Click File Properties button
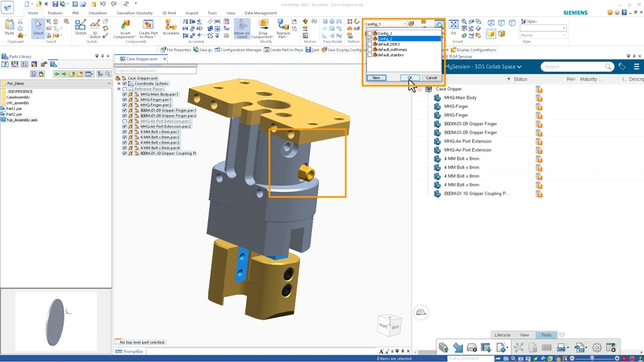 (x=176, y=50)
